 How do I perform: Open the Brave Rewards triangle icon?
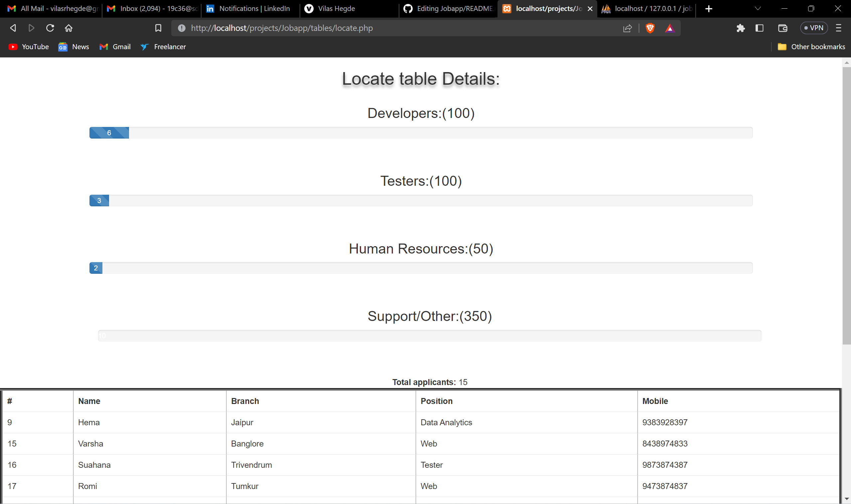pyautogui.click(x=669, y=28)
